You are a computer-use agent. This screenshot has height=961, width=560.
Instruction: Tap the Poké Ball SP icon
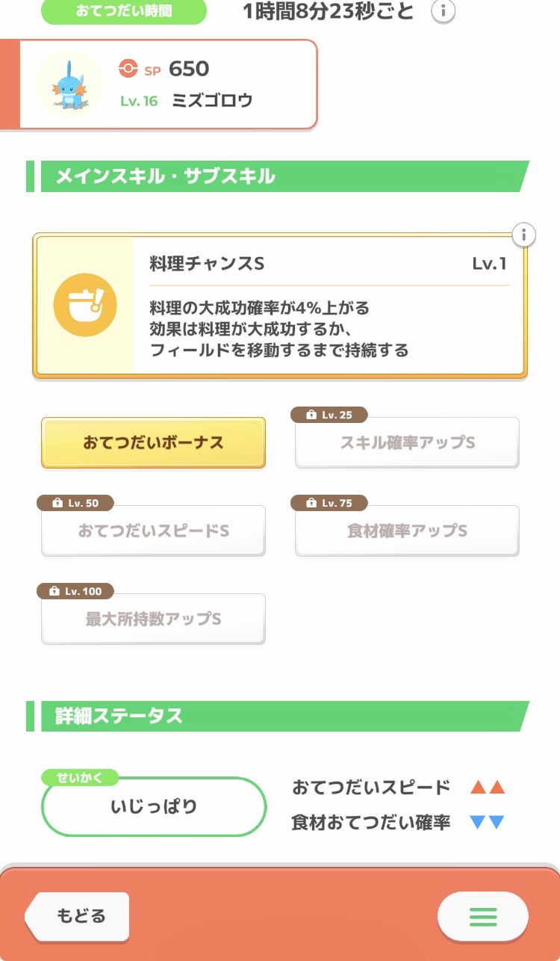pos(128,69)
